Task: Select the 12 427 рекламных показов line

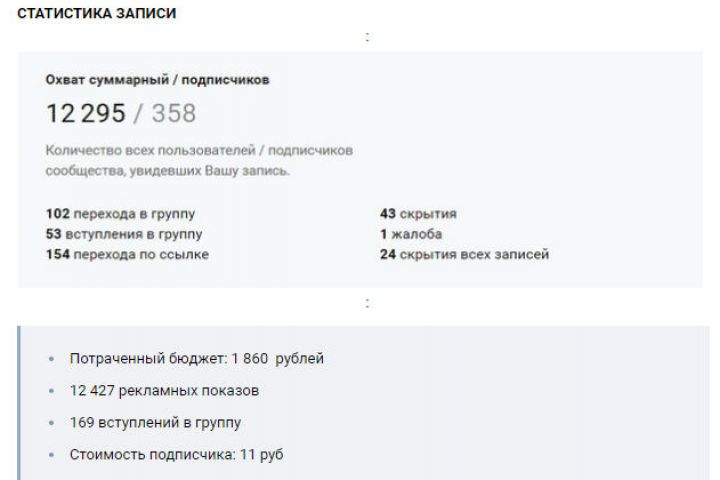Action: [165, 390]
